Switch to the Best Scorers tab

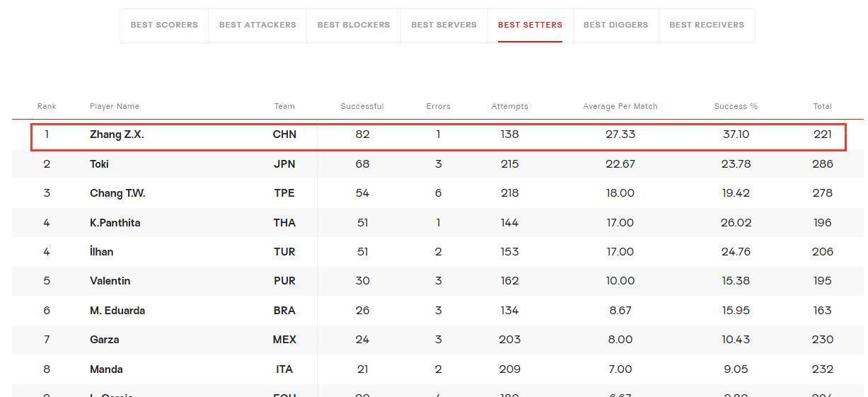point(164,25)
